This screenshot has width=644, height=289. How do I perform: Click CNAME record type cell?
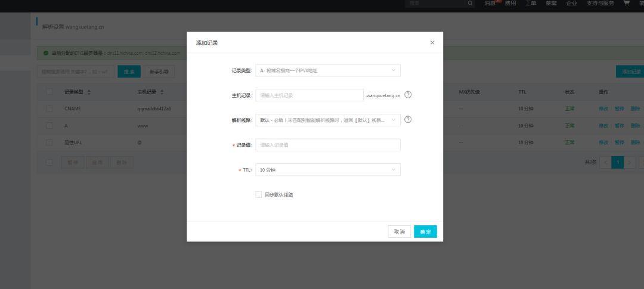click(x=73, y=109)
